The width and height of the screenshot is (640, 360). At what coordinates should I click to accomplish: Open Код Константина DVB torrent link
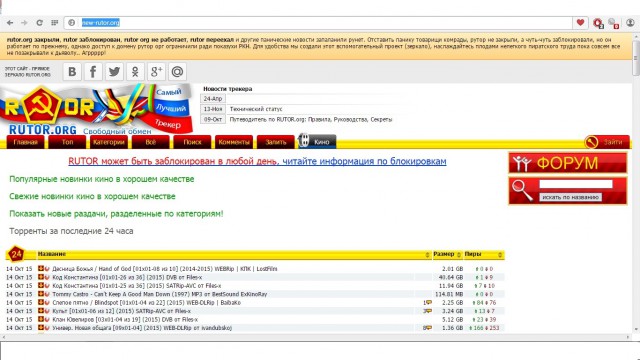pos(127,278)
